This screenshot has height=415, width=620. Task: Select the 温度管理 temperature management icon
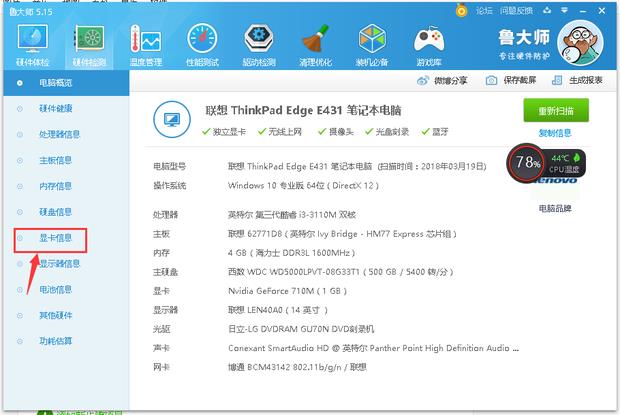tap(144, 42)
